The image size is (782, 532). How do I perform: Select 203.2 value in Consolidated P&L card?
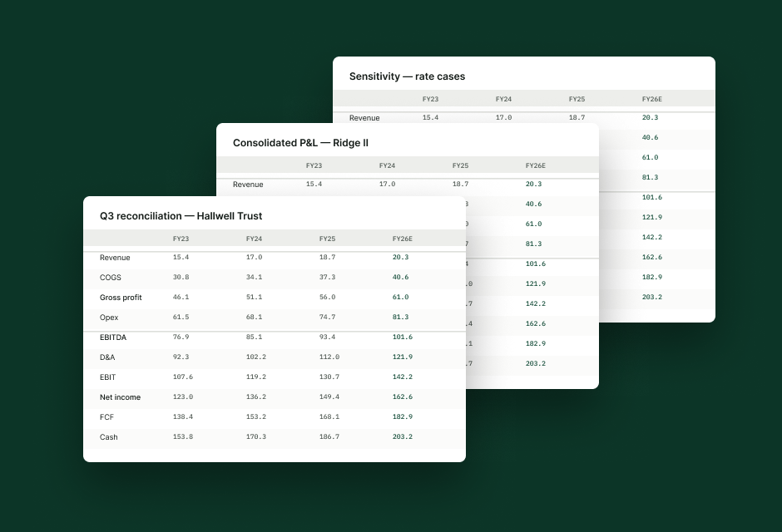pos(535,363)
